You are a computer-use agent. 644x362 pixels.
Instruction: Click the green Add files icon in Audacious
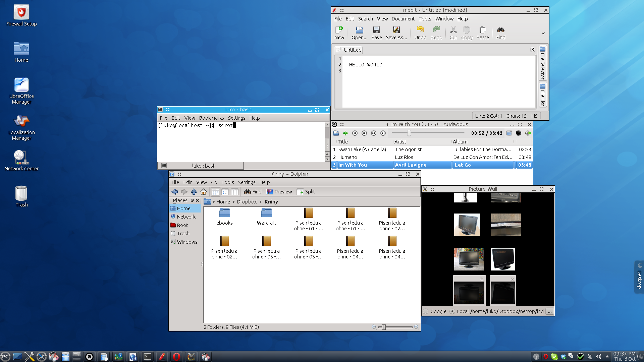coord(345,133)
